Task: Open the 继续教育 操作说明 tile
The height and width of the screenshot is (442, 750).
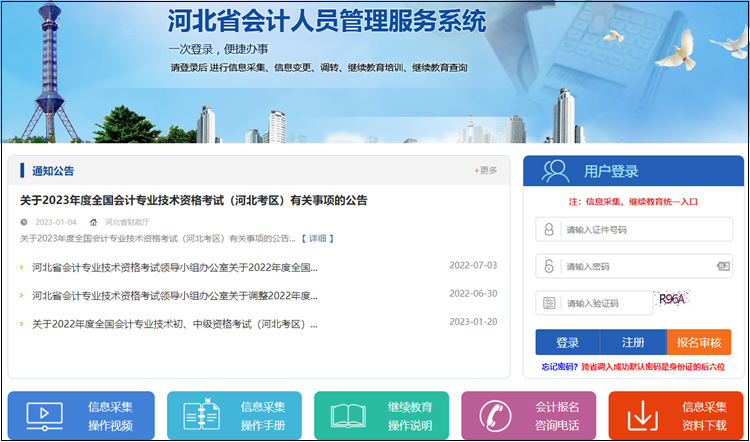Action: pyautogui.click(x=382, y=415)
